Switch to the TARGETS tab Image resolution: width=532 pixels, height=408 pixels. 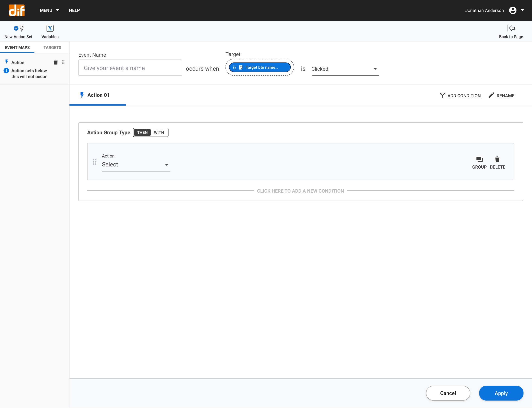click(52, 47)
